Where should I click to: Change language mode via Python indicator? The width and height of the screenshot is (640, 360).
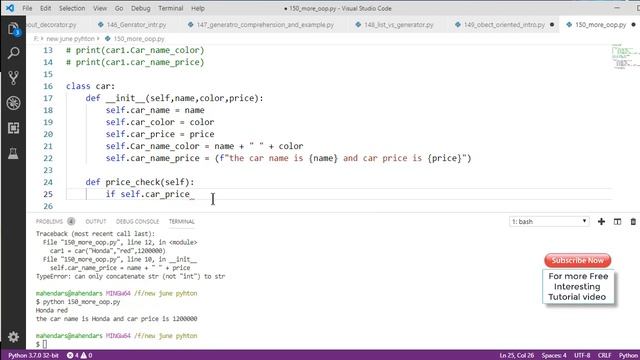pyautogui.click(x=628, y=355)
